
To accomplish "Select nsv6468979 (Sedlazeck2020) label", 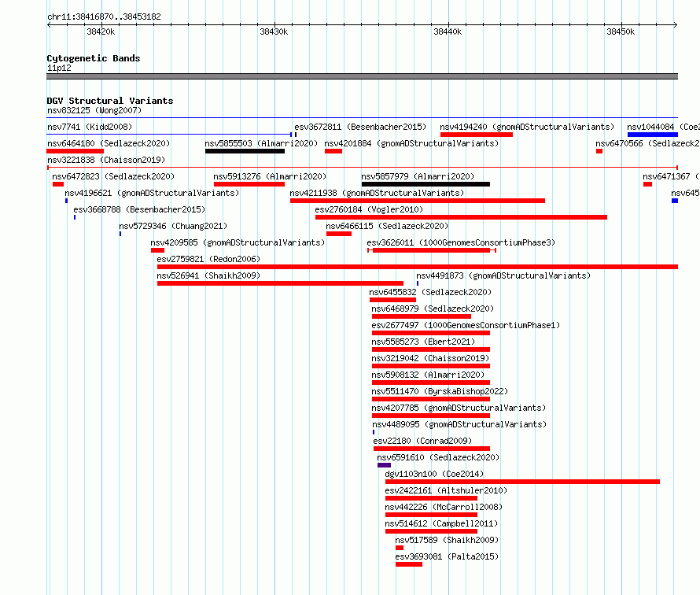I will point(433,309).
